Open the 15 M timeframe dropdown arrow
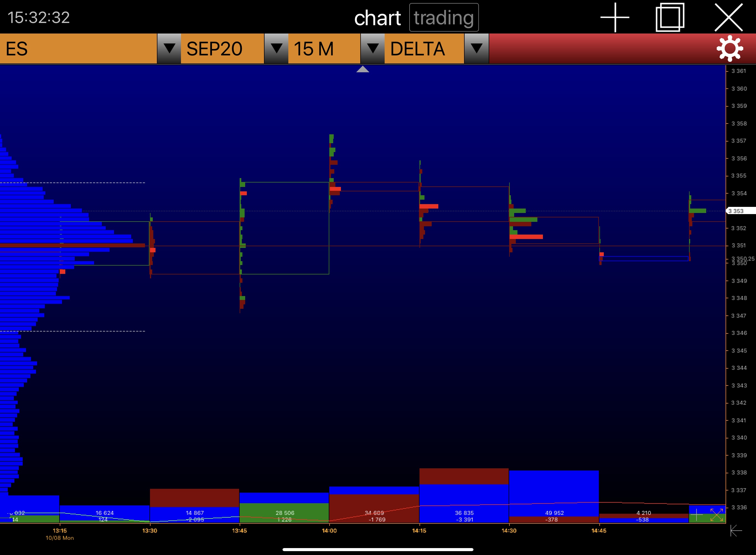This screenshot has width=756, height=555. 373,49
